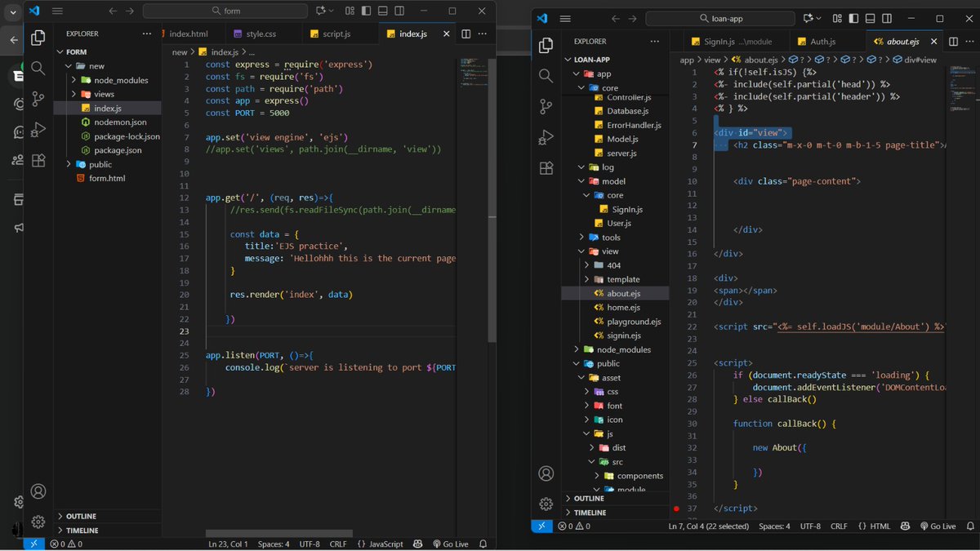Image resolution: width=980 pixels, height=551 pixels.
Task: Click the 'loan-app' search box in title bar
Action: coord(719,18)
